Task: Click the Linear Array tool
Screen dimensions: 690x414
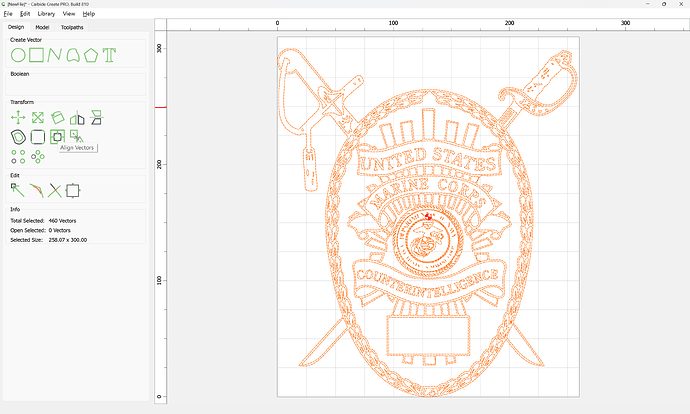Action: pos(18,157)
